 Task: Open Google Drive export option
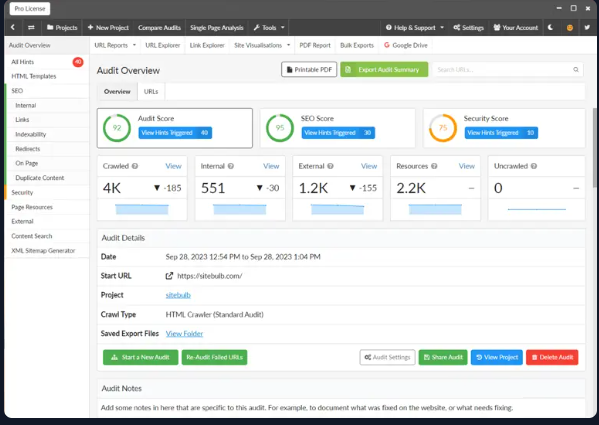click(x=406, y=45)
